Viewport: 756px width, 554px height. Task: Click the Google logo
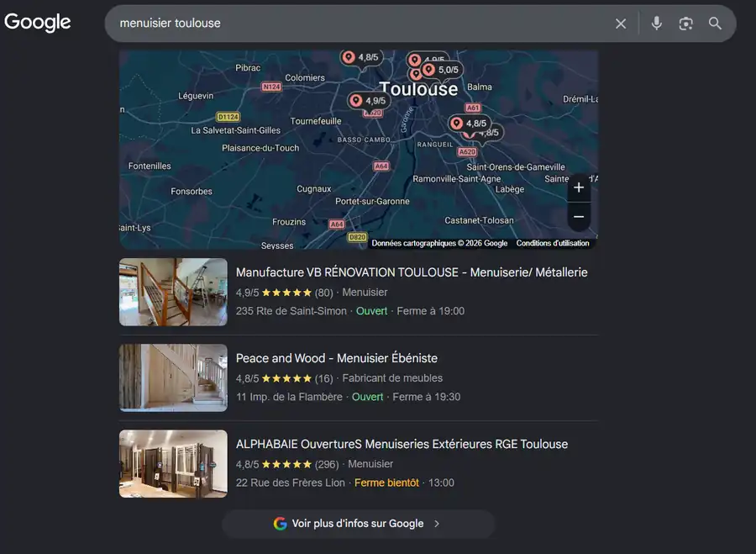(37, 22)
